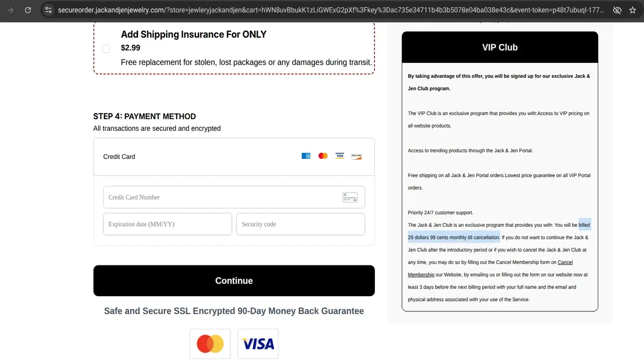Open the Cancel Membership link
This screenshot has height=362, width=644.
click(x=565, y=262)
